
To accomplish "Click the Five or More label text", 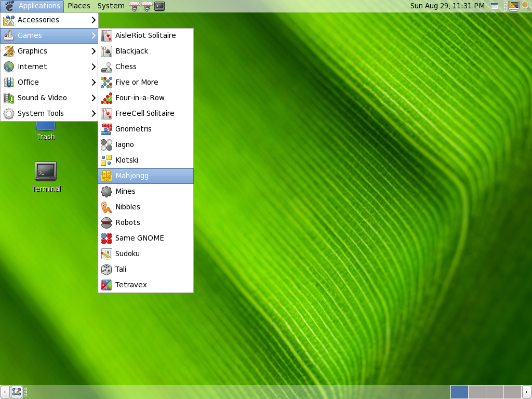I will [x=137, y=82].
